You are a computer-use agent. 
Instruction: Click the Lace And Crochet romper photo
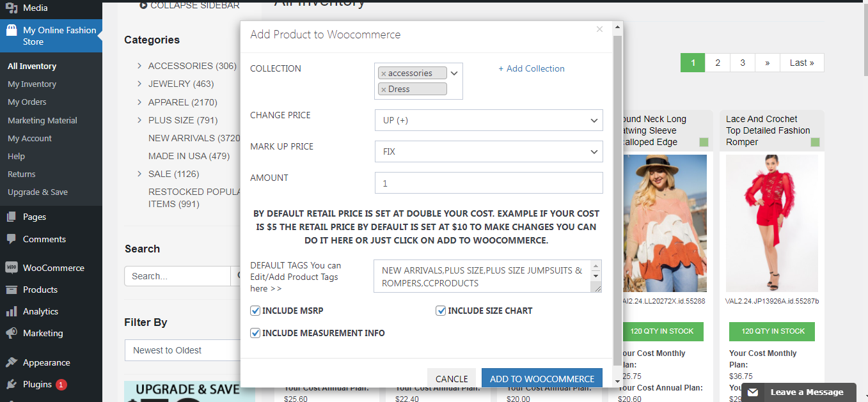pos(771,223)
